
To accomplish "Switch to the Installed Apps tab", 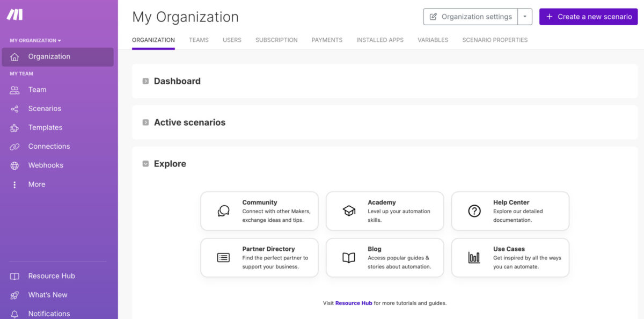I will 380,40.
